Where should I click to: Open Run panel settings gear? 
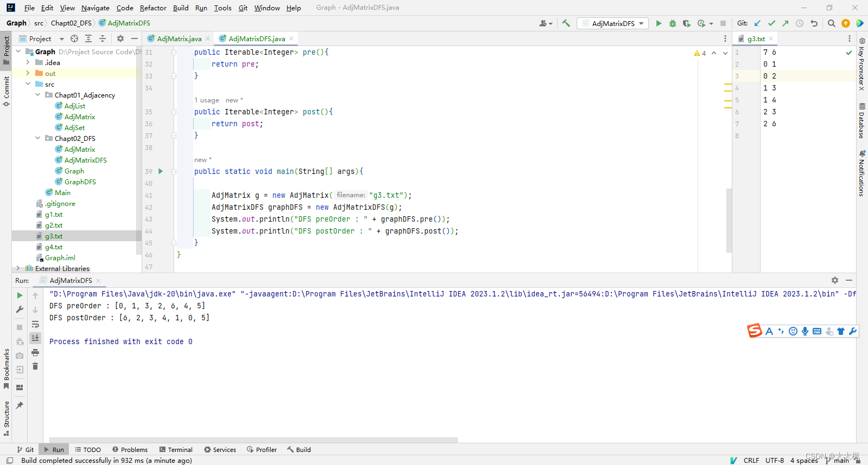point(835,280)
